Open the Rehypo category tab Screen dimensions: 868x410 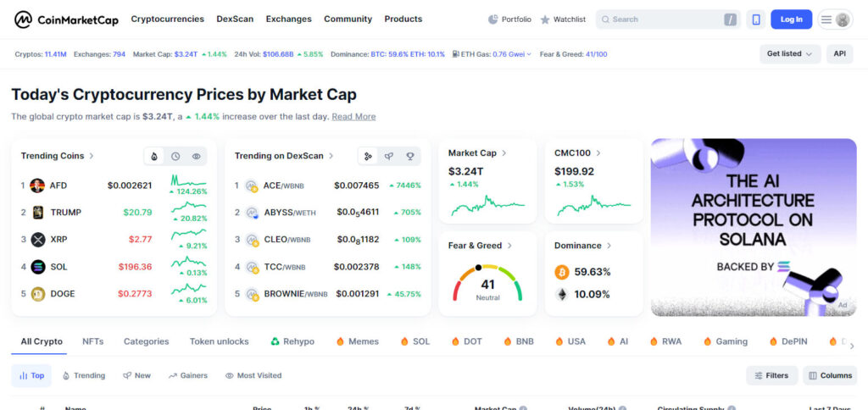point(292,342)
